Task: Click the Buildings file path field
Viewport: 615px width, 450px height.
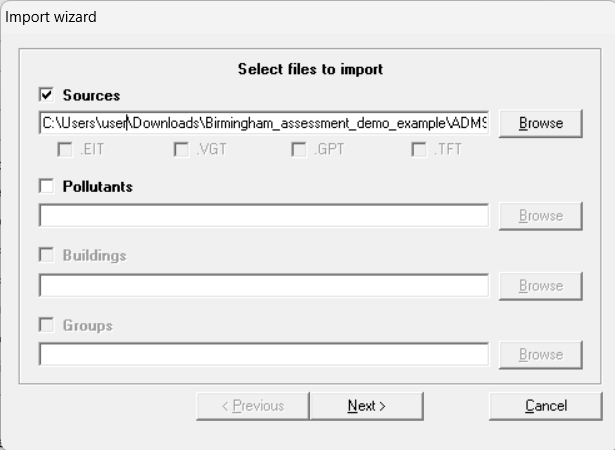Action: coord(263,285)
